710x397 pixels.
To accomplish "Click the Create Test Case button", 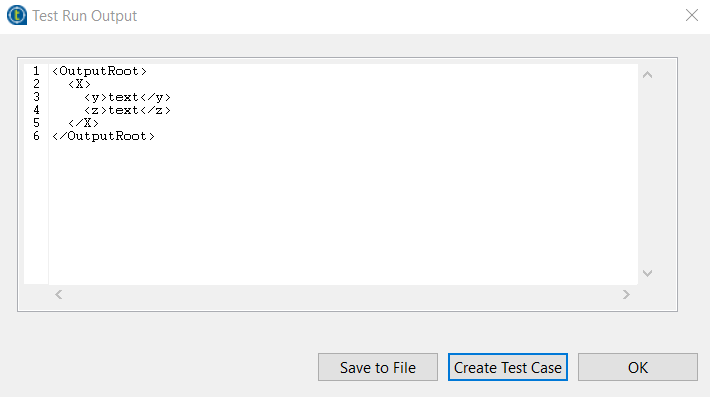I will pyautogui.click(x=508, y=367).
